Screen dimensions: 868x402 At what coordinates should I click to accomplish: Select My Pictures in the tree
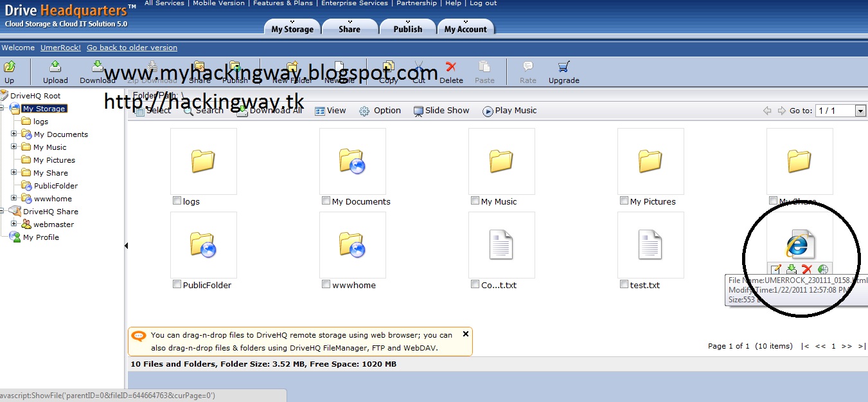(x=54, y=160)
